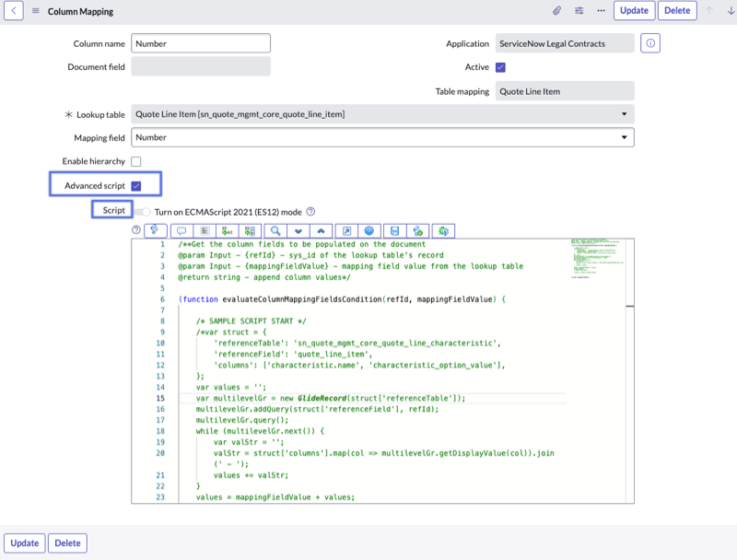Click the script minimap preview

point(596,259)
